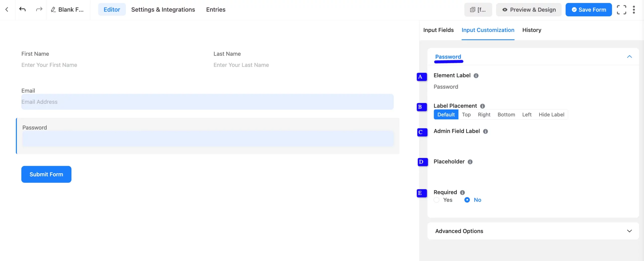Click the back arrow in the top-left

point(7,9)
